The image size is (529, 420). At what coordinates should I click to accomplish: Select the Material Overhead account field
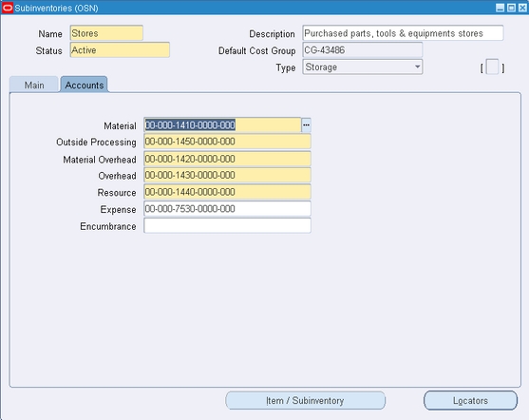pyautogui.click(x=227, y=159)
